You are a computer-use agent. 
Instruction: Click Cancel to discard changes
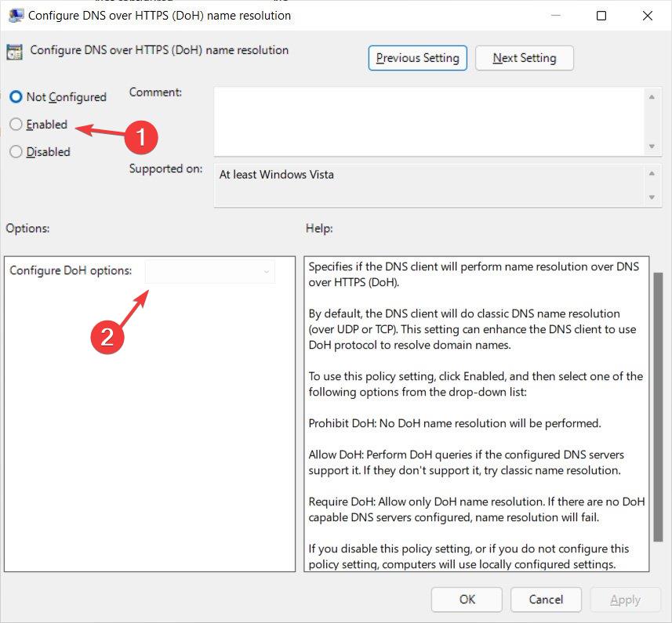tap(546, 599)
